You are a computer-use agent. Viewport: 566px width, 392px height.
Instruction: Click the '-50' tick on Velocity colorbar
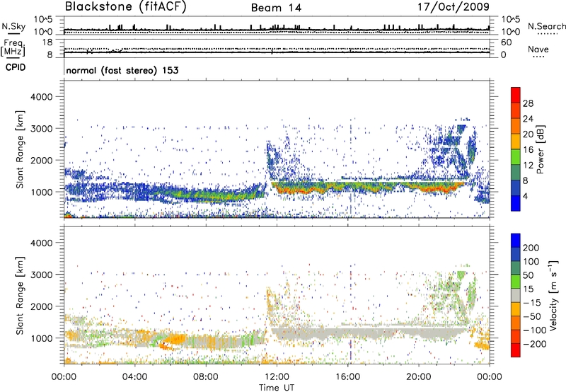point(532,316)
